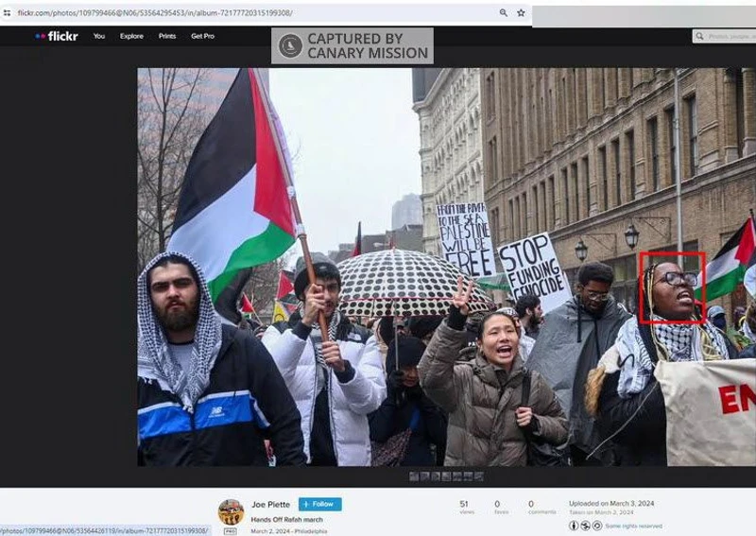Select the first thumbnail in the album filmstrip
This screenshot has height=536, width=756.
(x=414, y=476)
